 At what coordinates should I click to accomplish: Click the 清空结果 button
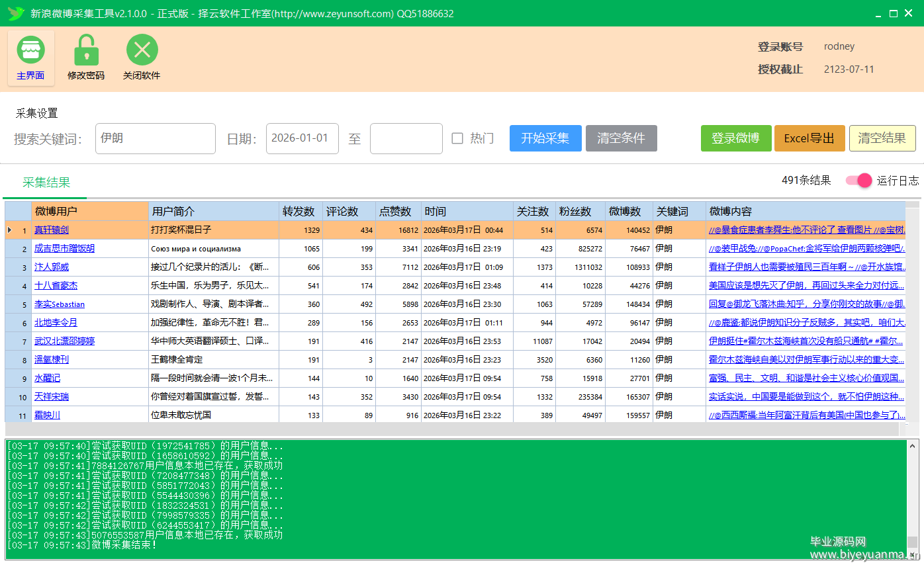882,138
